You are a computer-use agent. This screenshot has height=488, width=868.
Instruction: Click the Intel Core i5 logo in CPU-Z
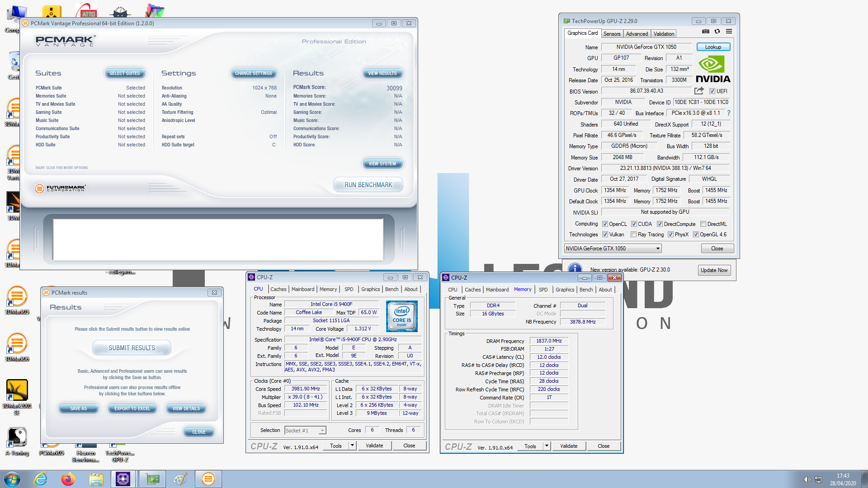click(x=401, y=316)
